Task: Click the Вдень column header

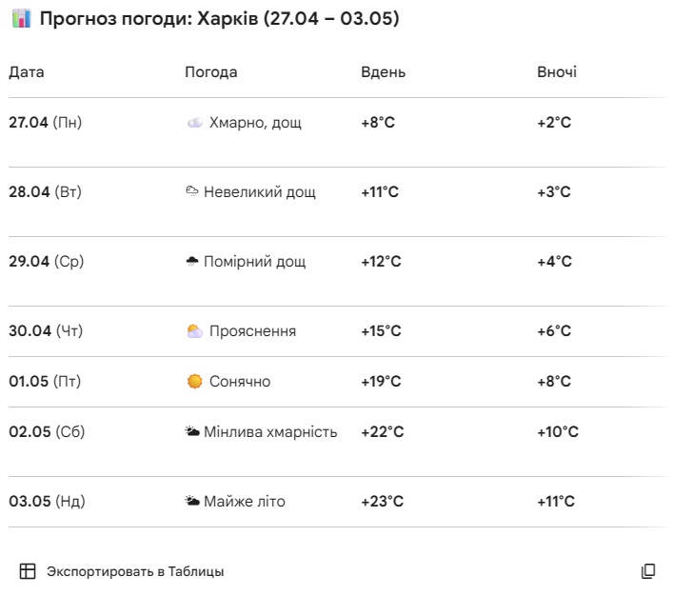Action: (x=383, y=72)
